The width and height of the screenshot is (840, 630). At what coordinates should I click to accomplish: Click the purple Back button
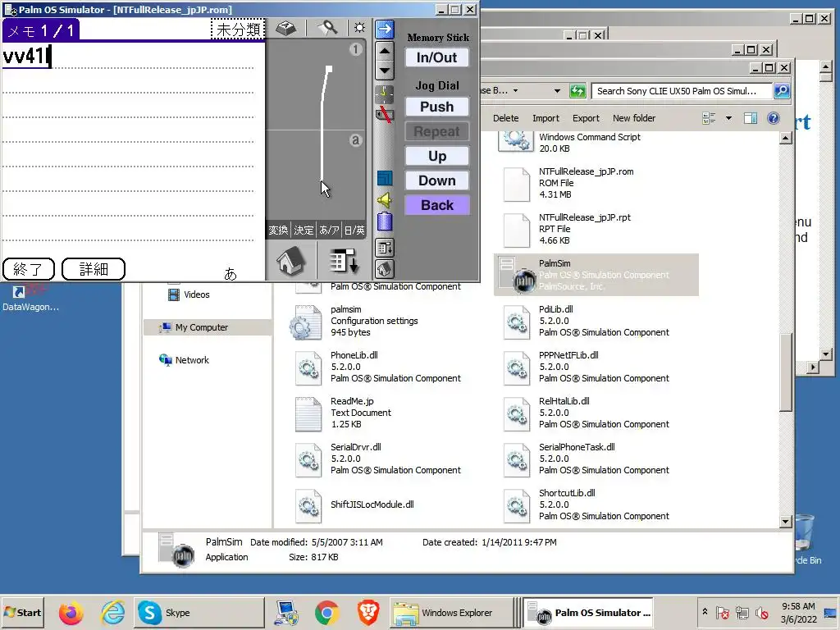point(436,205)
